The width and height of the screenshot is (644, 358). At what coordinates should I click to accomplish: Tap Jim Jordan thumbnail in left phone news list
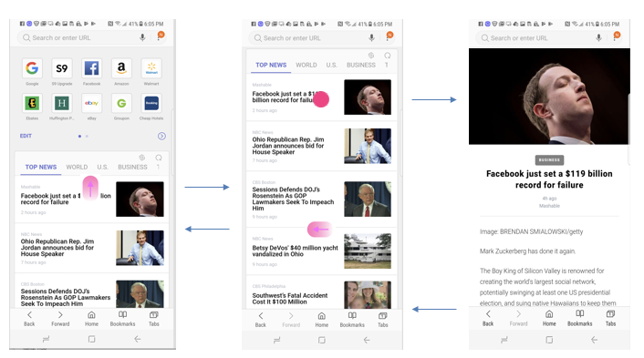click(x=140, y=248)
